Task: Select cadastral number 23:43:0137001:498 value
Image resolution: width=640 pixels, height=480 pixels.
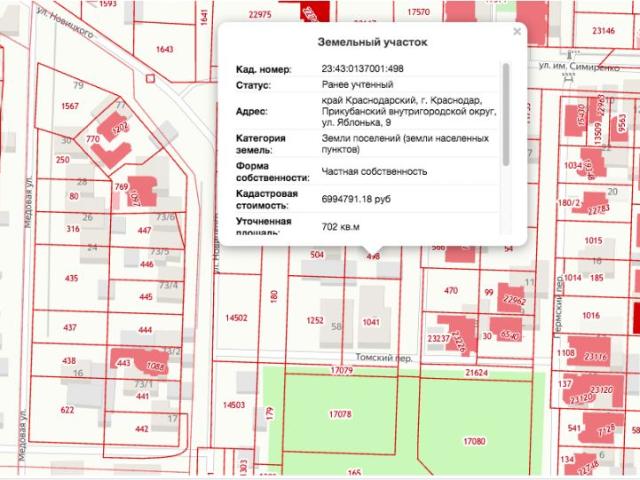Action: tap(362, 69)
